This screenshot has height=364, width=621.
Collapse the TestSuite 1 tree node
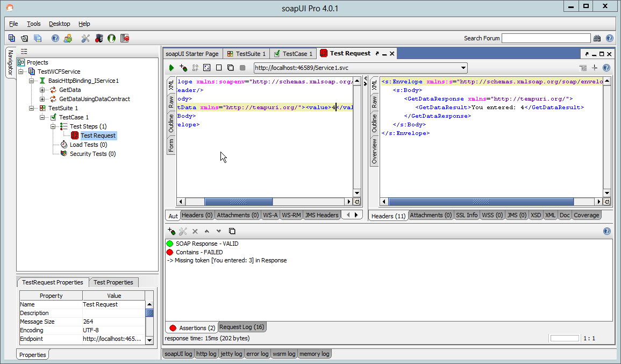[x=32, y=108]
